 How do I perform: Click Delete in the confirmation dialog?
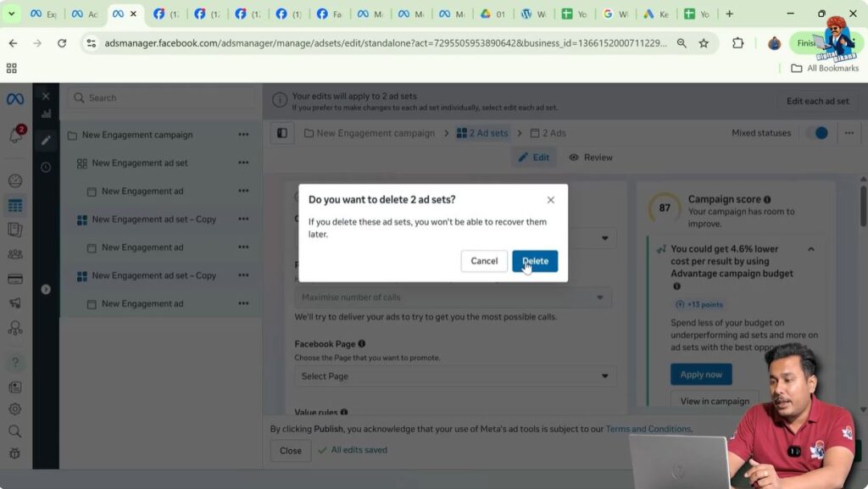(535, 260)
